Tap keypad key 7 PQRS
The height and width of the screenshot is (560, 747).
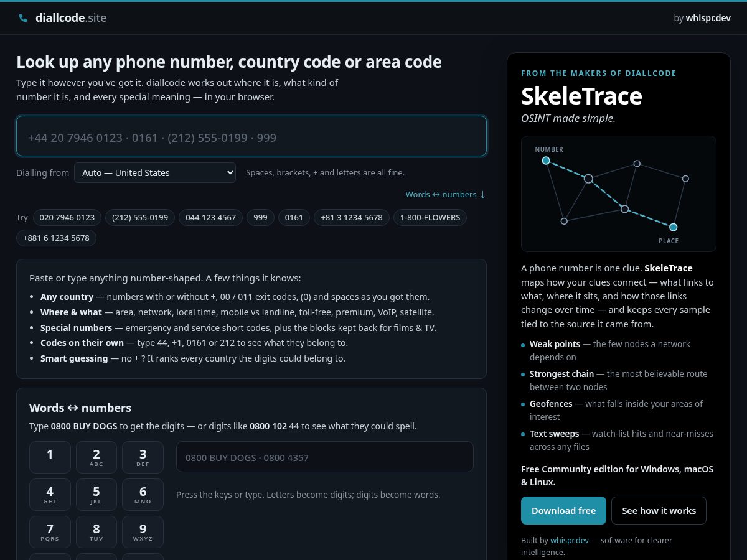click(50, 532)
